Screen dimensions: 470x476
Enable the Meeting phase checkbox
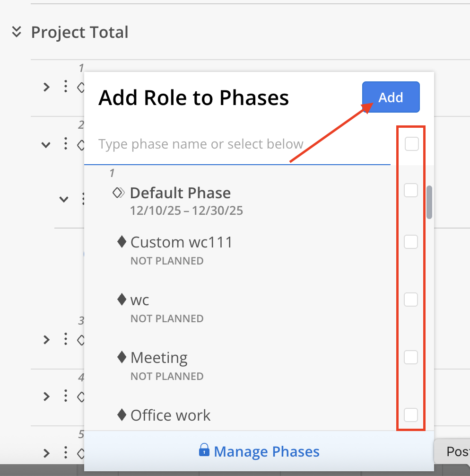click(x=411, y=357)
